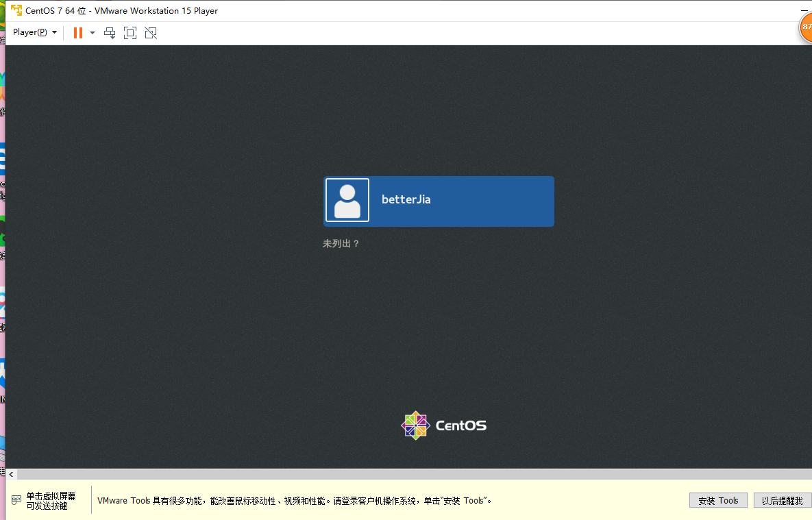Click the 单击虚拟屏幕可发送按键 text

[x=51, y=500]
